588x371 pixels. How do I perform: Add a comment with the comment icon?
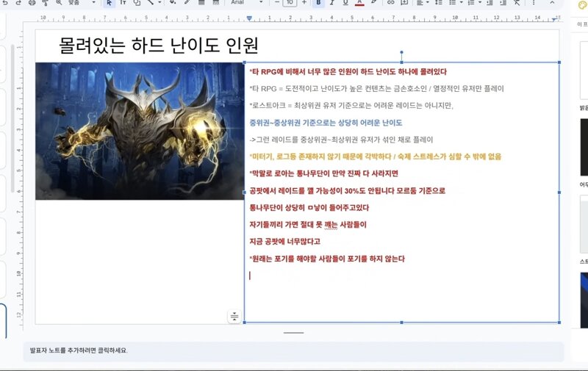pos(404,3)
